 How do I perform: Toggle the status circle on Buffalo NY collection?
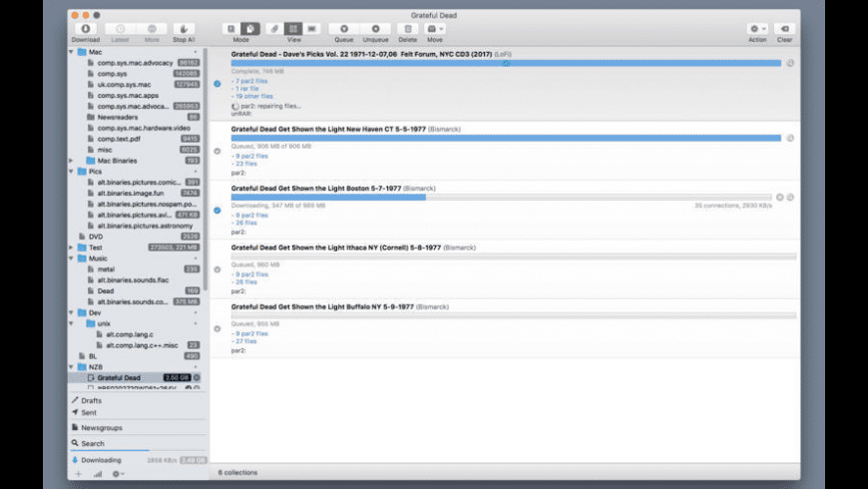tap(217, 329)
